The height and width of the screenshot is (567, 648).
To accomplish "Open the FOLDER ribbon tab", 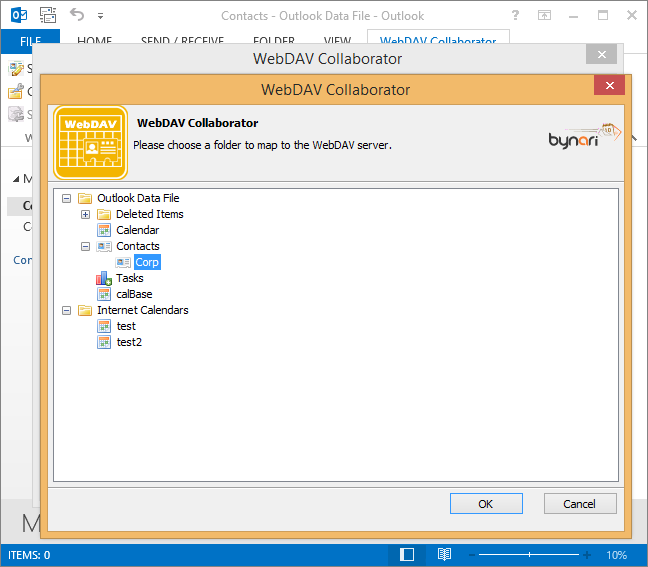I will click(274, 41).
